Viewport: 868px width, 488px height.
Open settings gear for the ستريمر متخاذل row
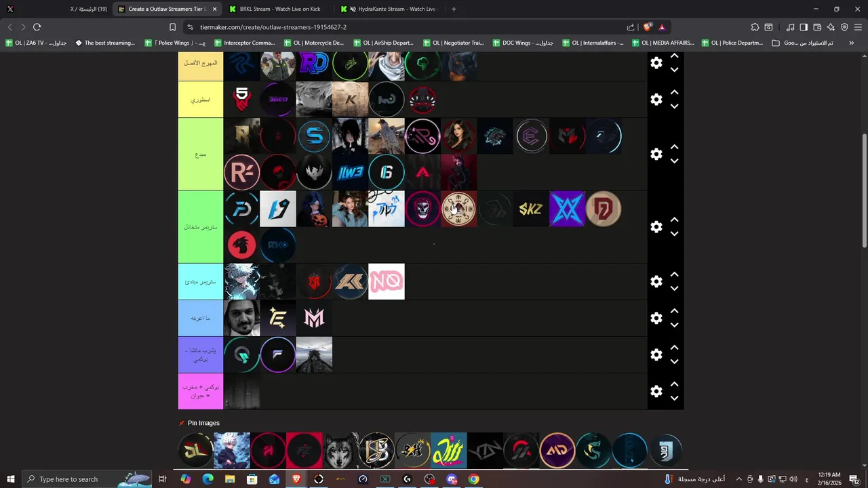[656, 227]
